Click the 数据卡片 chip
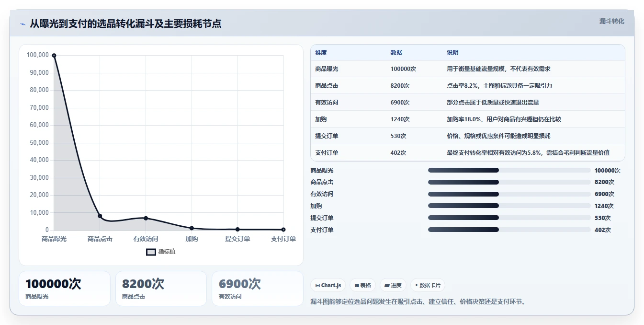This screenshot has height=325, width=644. 428,285
